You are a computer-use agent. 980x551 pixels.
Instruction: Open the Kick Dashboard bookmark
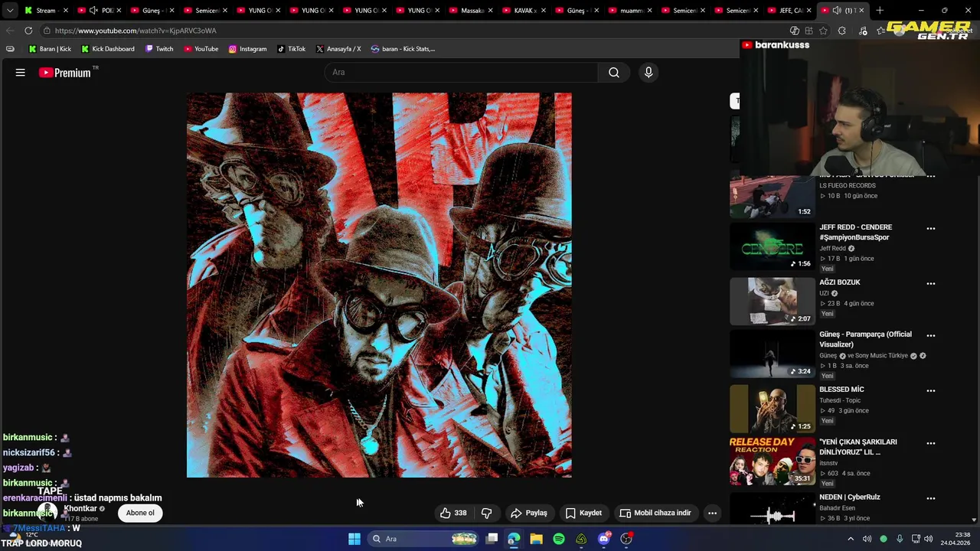point(108,49)
